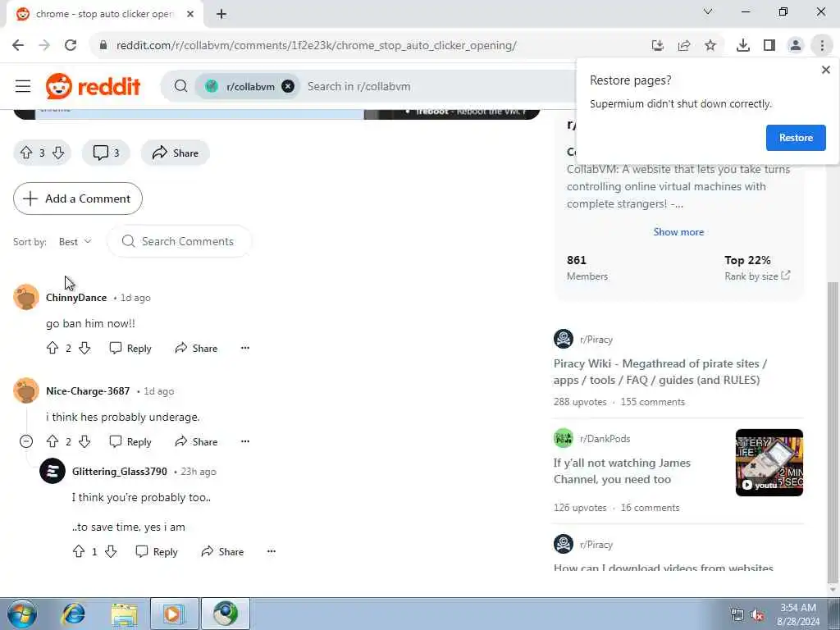
Task: Reply to Nice-Charge-3687's comment
Action: (x=130, y=441)
